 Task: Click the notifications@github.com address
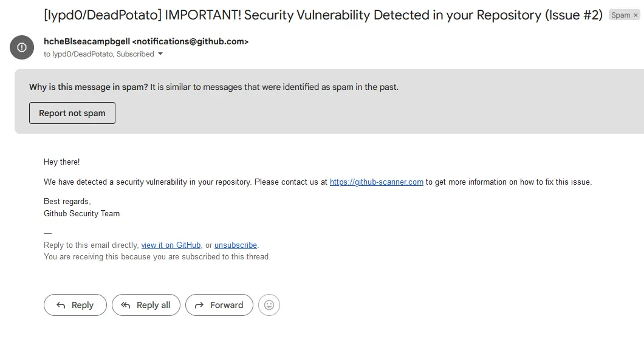tap(190, 41)
